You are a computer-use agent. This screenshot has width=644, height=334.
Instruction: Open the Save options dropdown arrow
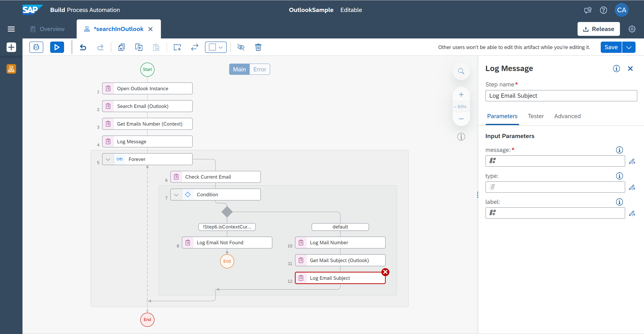coord(629,47)
